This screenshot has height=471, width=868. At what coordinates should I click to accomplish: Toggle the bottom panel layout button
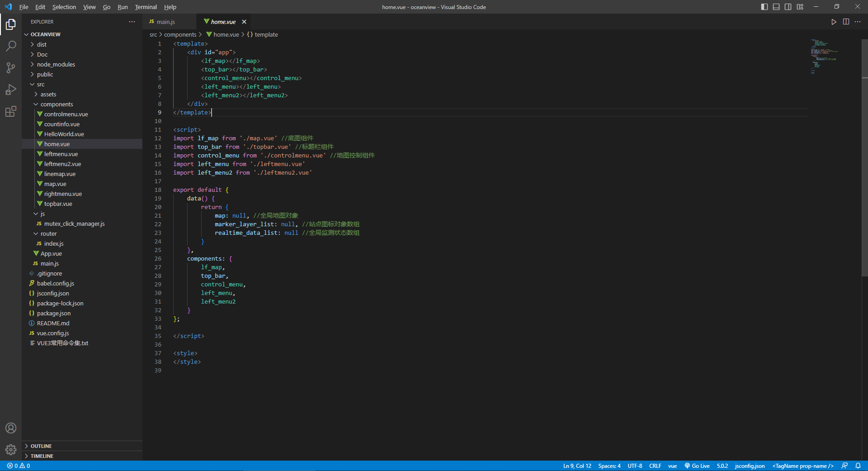pyautogui.click(x=776, y=7)
